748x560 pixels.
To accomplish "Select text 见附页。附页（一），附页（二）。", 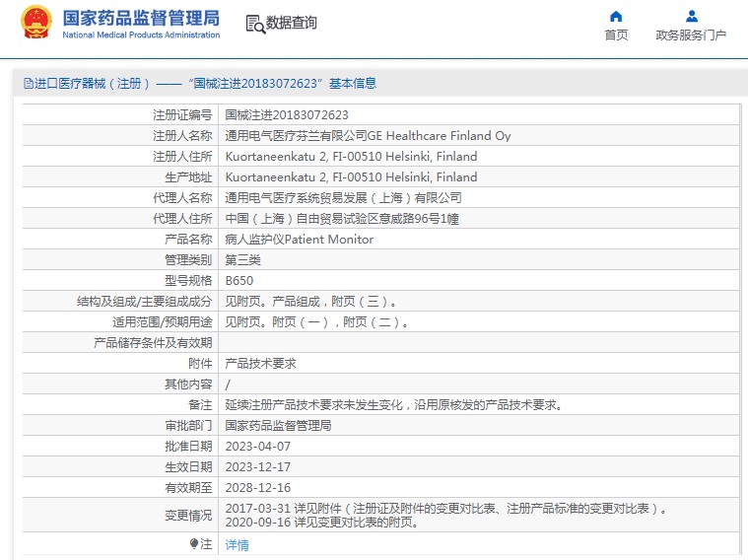I will 316,322.
